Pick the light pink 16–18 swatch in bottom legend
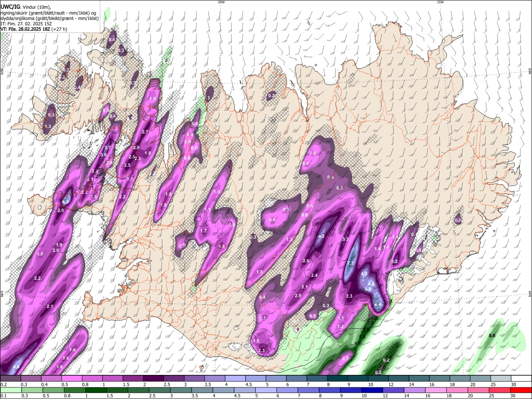 (436, 390)
